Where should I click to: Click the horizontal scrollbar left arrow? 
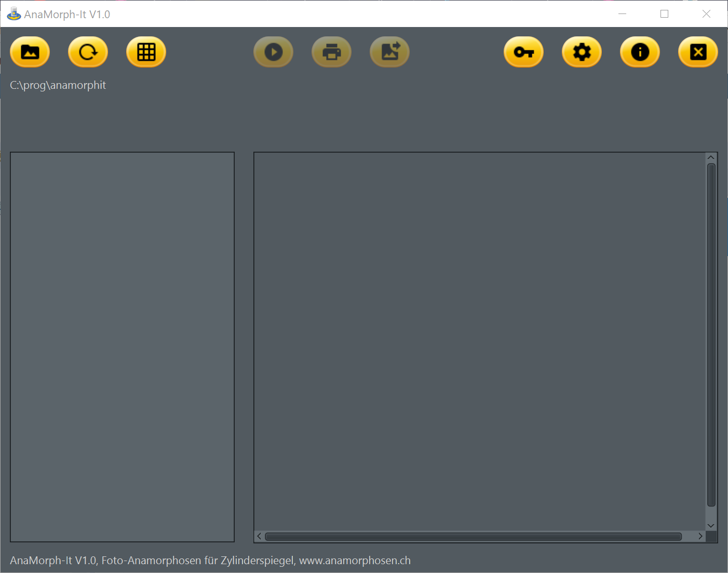pyautogui.click(x=259, y=536)
